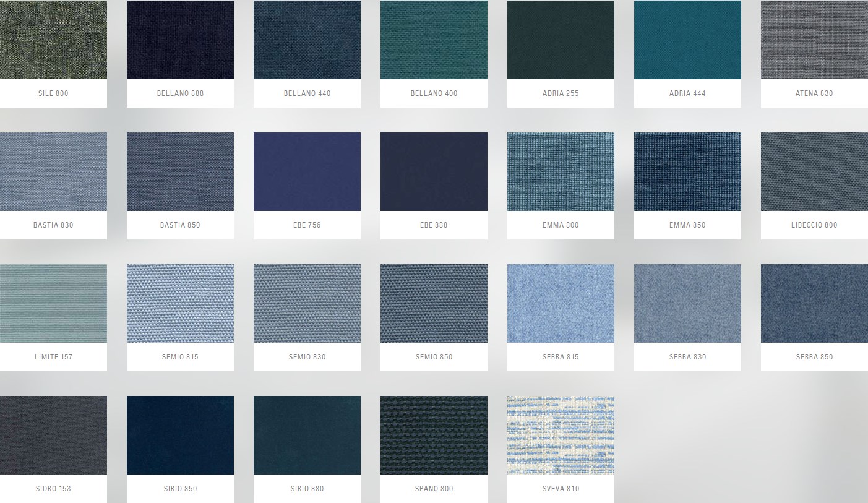The width and height of the screenshot is (868, 503).
Task: Select the SPANO 800 textured swatch
Action: (434, 435)
